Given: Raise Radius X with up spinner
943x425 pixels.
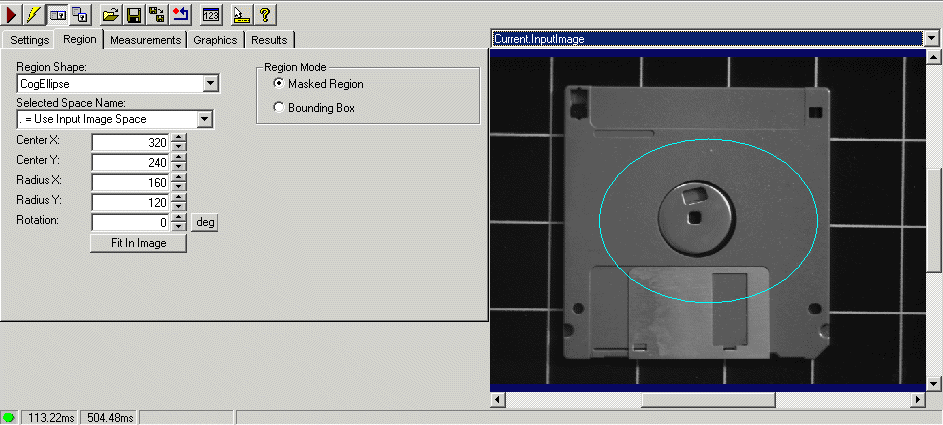Looking at the screenshot, I should click(x=179, y=178).
